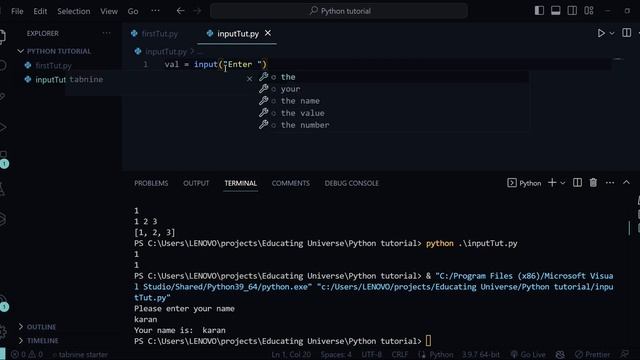The image size is (640, 360).
Task: Toggle the bottom panel layout icon
Action: [556, 11]
